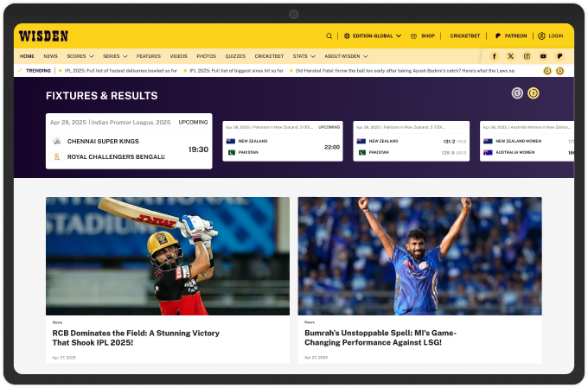Expand the Series menu dropdown
This screenshot has height=388, width=588.
coord(125,56)
